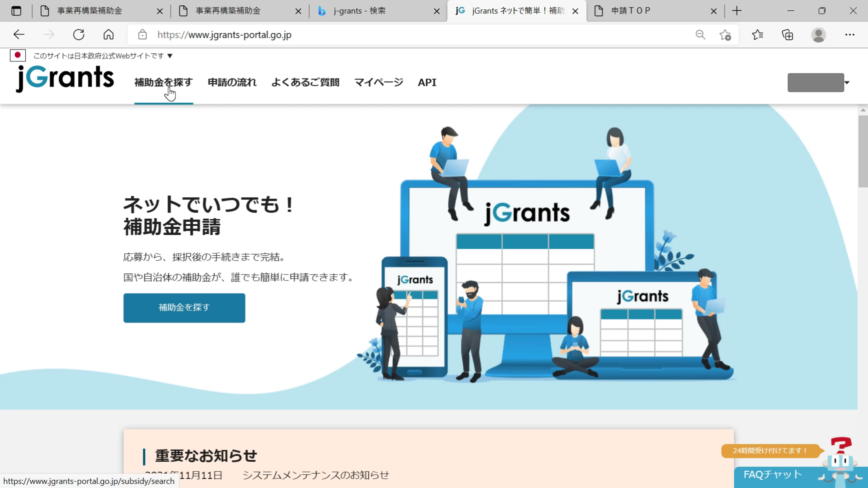Close the second 事業再構築補助金 tab
This screenshot has height=488, width=868.
(x=298, y=11)
